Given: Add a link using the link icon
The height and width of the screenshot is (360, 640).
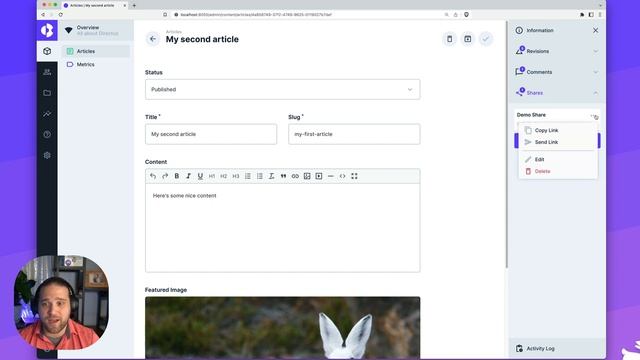Looking at the screenshot, I should 295,176.
